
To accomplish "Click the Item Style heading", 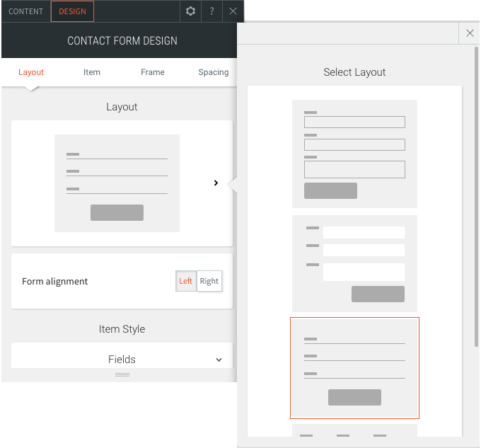I will 122,329.
